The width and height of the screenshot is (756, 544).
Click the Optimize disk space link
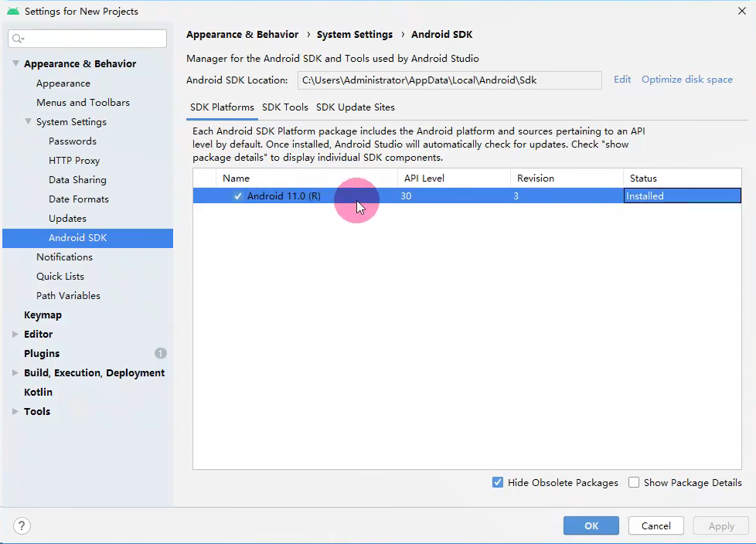coord(687,80)
